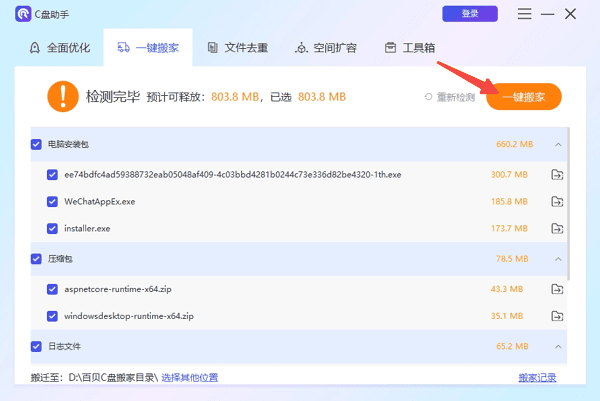Click the 登录 login button
Image resolution: width=600 pixels, height=401 pixels.
pyautogui.click(x=469, y=14)
